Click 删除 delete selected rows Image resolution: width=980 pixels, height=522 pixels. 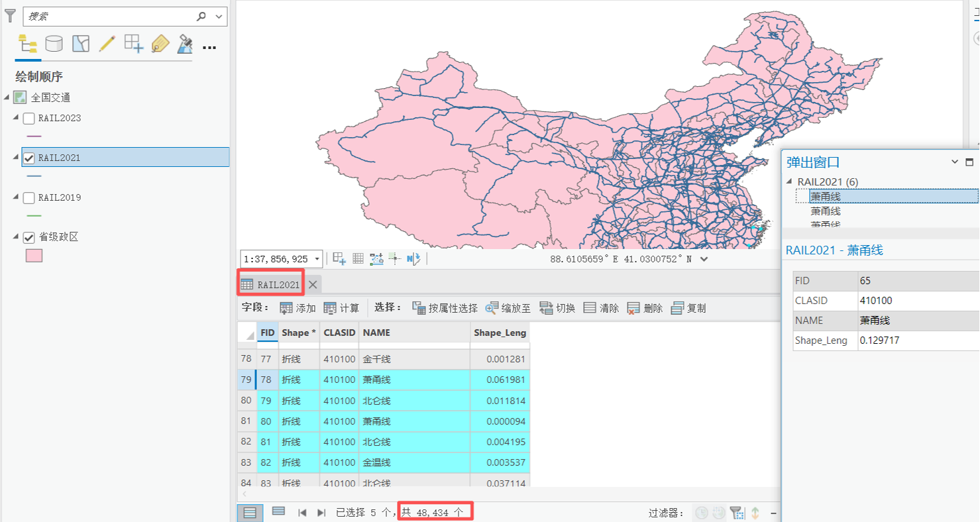(x=645, y=308)
